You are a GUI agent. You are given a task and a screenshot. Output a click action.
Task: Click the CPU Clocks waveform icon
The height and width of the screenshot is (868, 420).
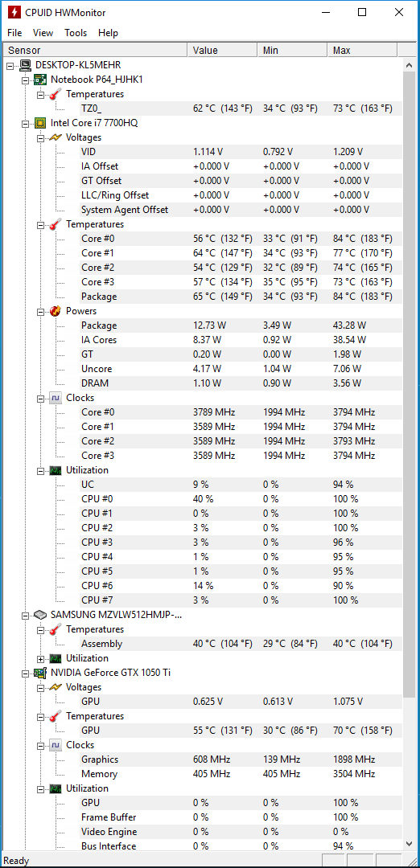56,398
